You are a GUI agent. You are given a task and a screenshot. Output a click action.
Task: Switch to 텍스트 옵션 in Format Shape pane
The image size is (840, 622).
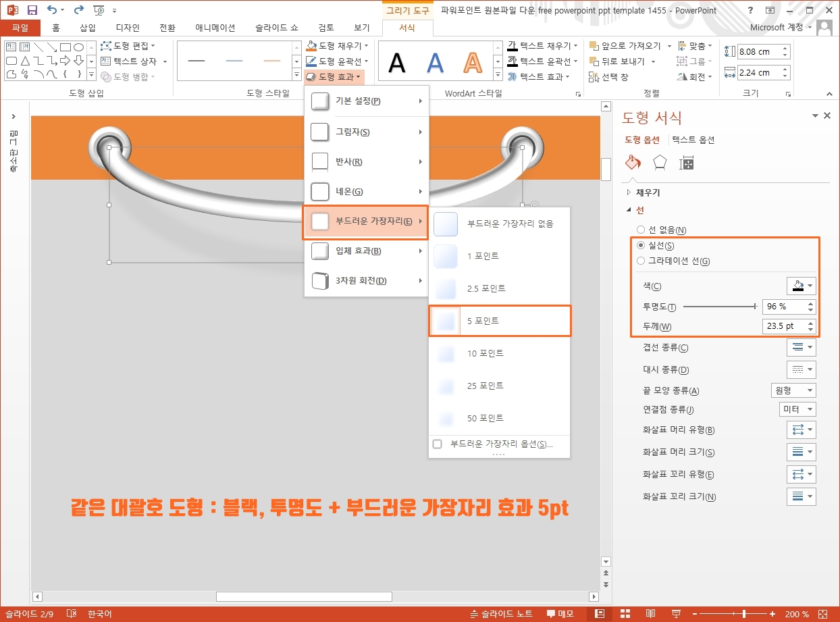[x=693, y=140]
